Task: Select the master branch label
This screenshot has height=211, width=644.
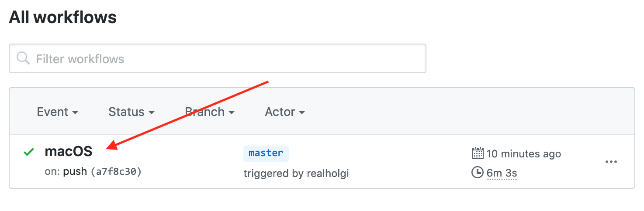Action: [266, 153]
